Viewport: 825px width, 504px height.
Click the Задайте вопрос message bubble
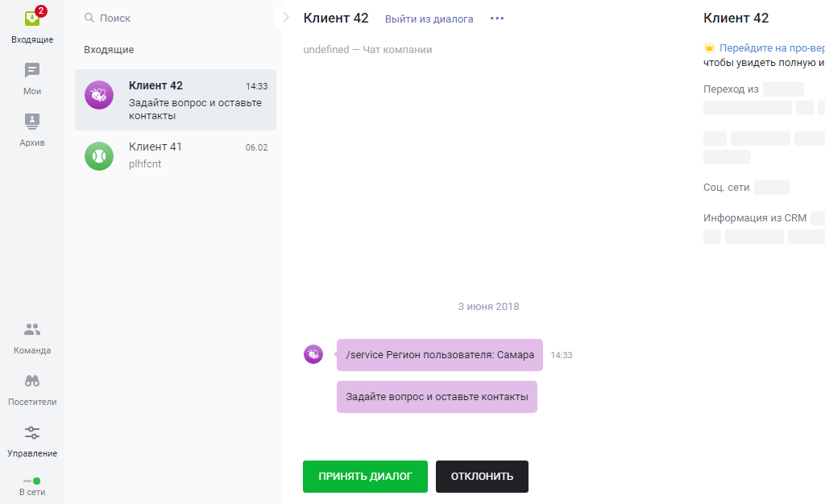(437, 397)
